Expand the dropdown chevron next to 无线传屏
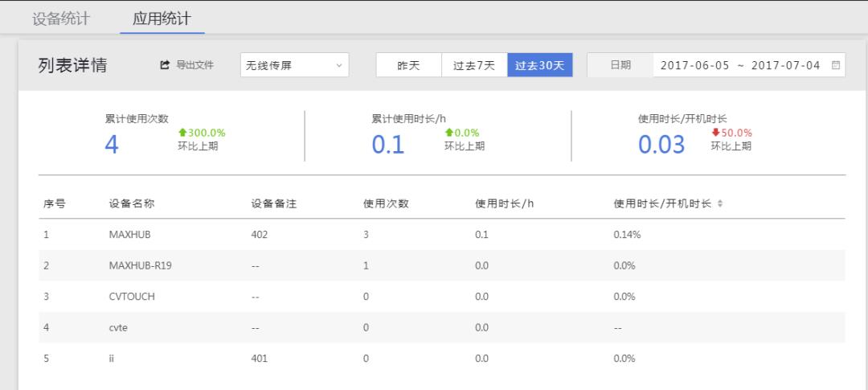The image size is (868, 390). click(x=338, y=65)
